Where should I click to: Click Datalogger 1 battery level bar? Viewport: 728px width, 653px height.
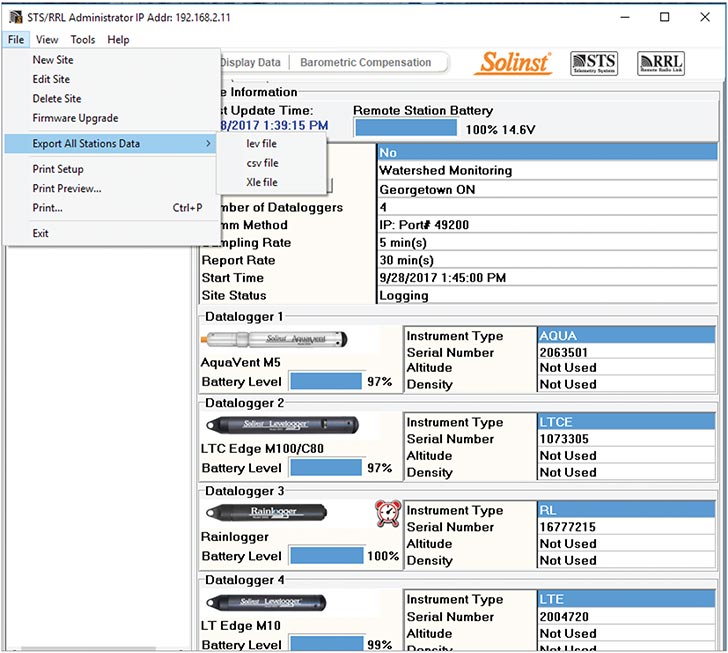pyautogui.click(x=325, y=381)
